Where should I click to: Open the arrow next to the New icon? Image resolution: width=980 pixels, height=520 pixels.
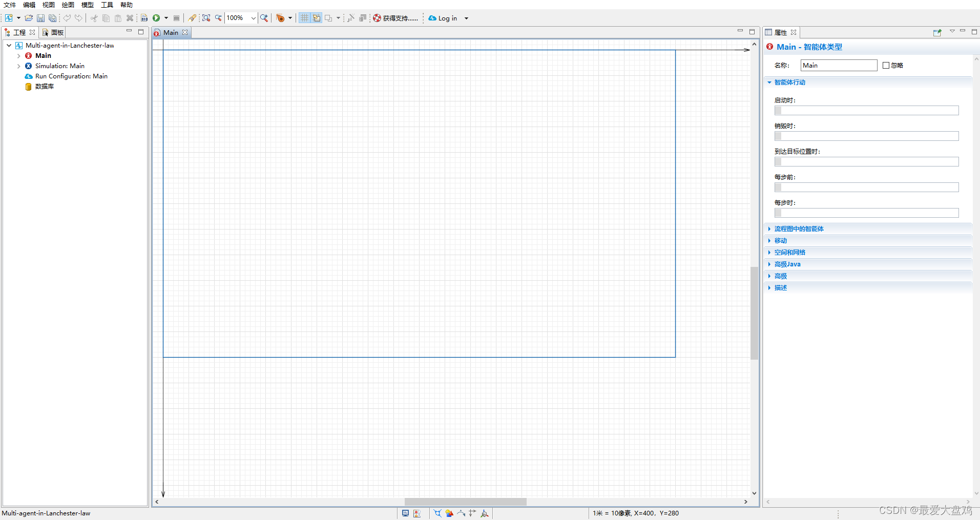pyautogui.click(x=18, y=18)
